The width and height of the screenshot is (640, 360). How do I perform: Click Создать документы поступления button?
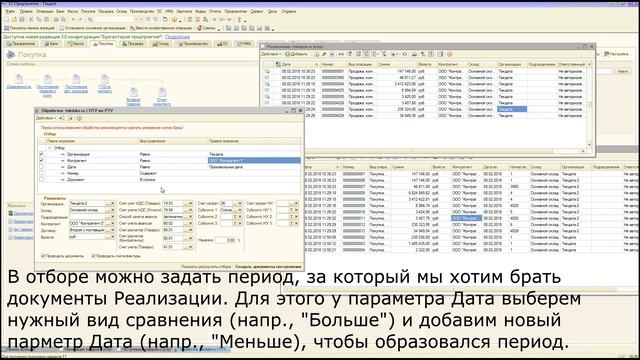click(269, 267)
